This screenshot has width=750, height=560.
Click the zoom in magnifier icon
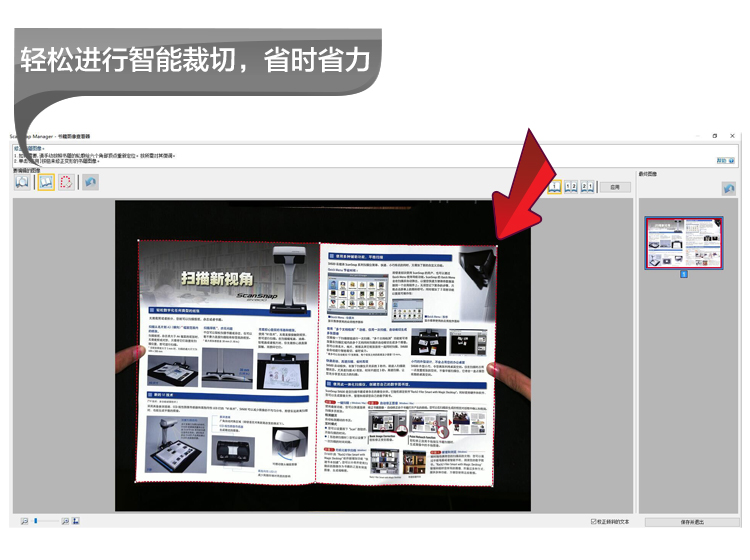point(65,521)
